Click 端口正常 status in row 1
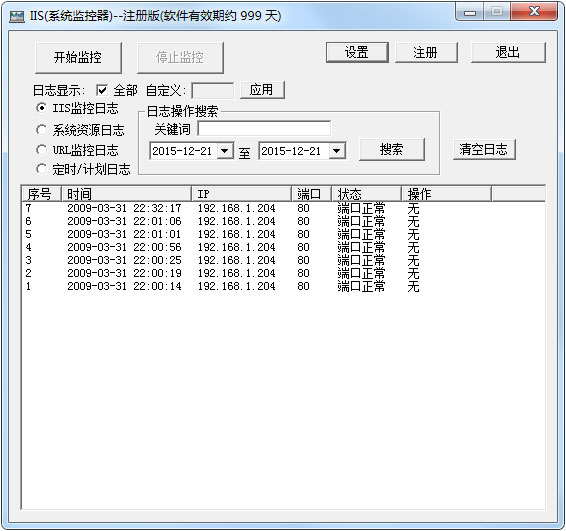Image resolution: width=566 pixels, height=531 pixels. (361, 286)
